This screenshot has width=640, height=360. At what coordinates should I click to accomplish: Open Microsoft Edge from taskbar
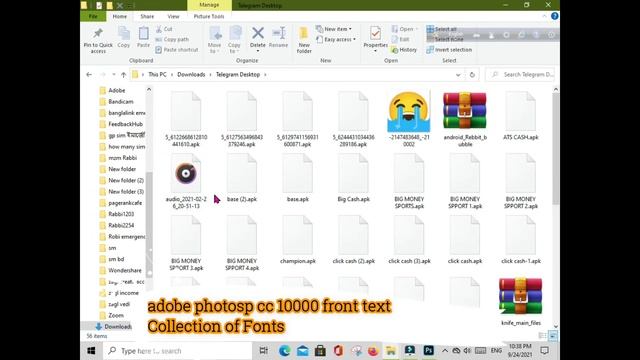coord(284,351)
